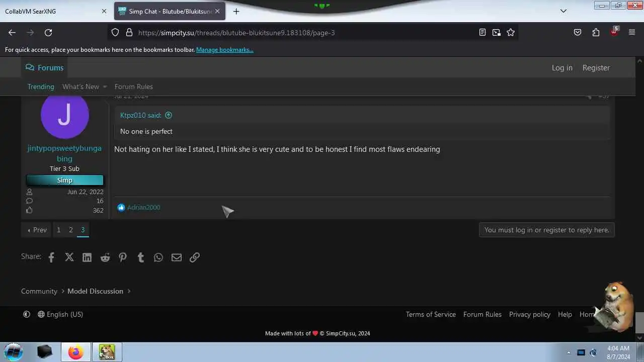Go to Prev page

tap(37, 230)
